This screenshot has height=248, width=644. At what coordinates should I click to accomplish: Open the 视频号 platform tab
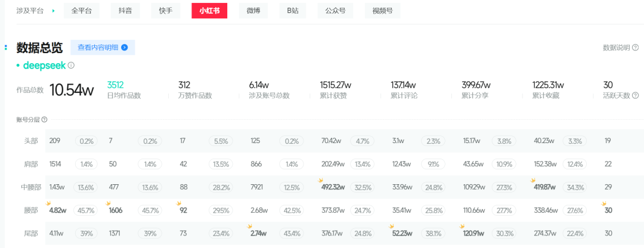click(x=382, y=11)
